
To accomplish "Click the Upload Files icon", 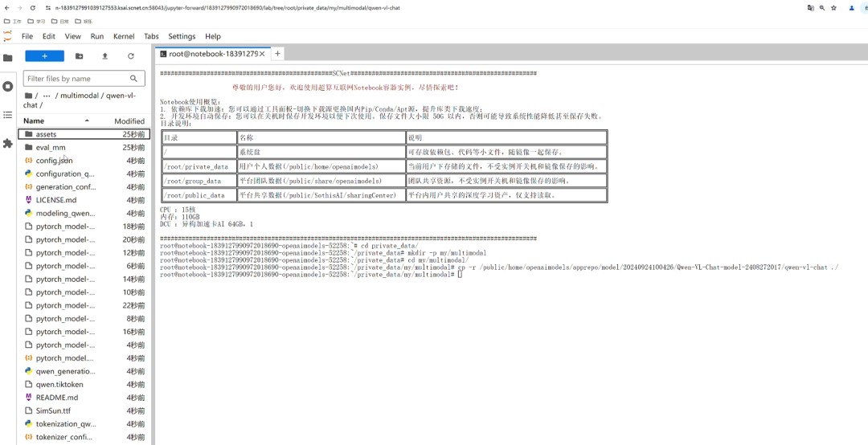I will coord(104,56).
